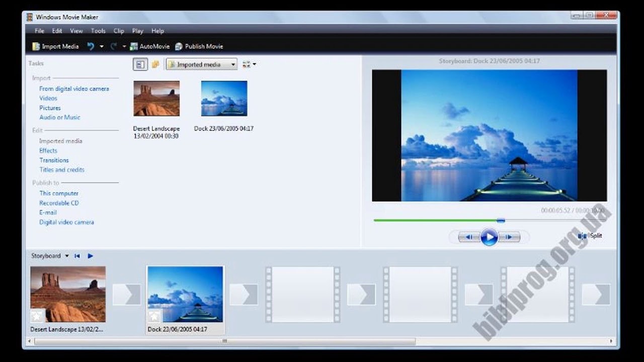
Task: Publish to Digital video camera link
Action: tap(66, 222)
